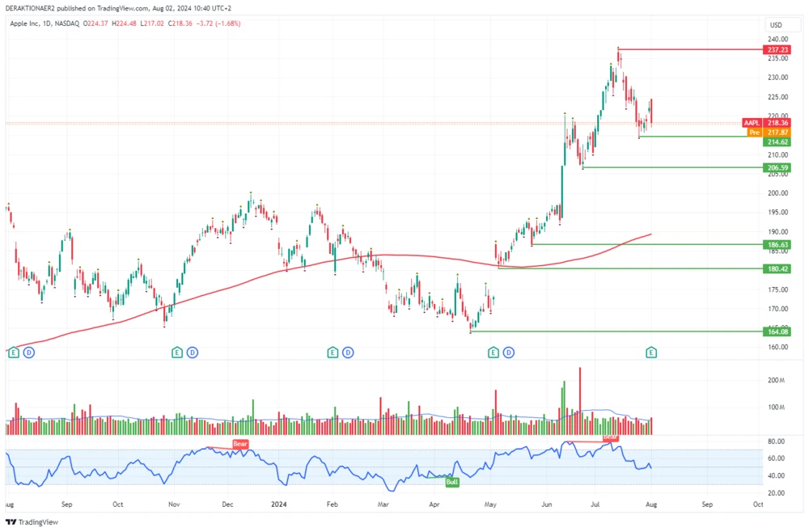Image resolution: width=809 pixels, height=532 pixels.
Task: Click the 164.08 support level label
Action: click(x=776, y=331)
